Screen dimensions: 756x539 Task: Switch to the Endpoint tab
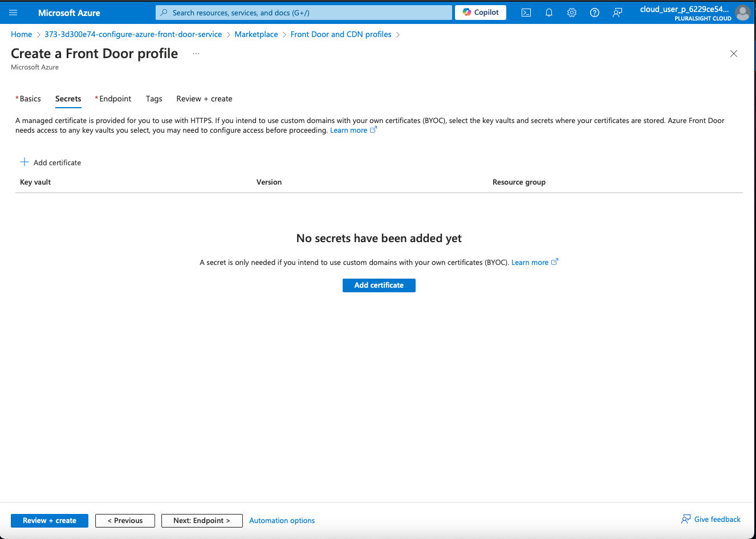point(113,99)
